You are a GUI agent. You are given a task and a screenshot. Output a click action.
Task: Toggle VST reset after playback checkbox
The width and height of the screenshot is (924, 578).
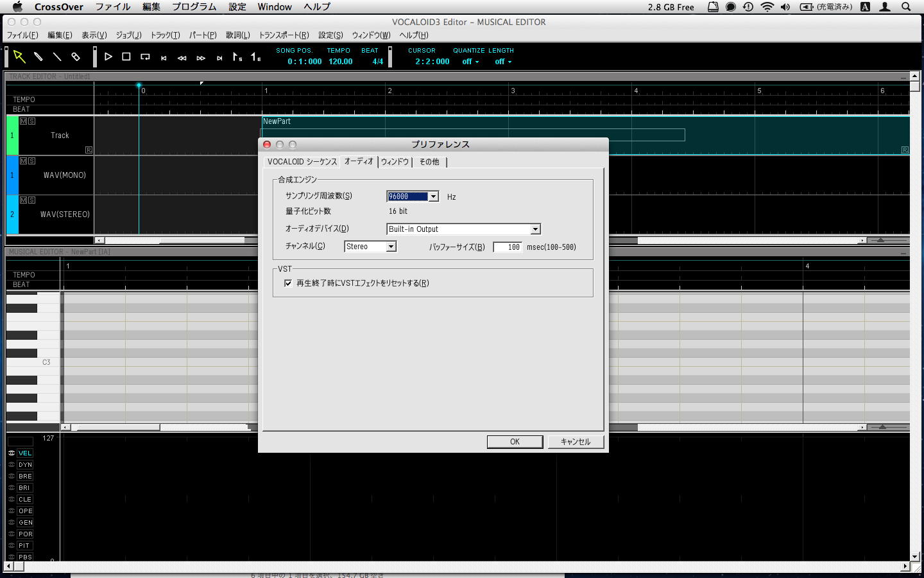pyautogui.click(x=288, y=283)
